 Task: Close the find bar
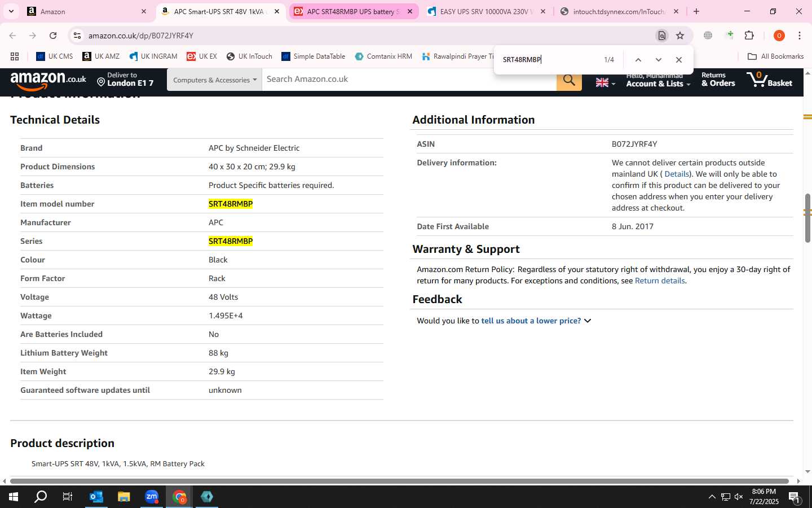click(x=678, y=60)
